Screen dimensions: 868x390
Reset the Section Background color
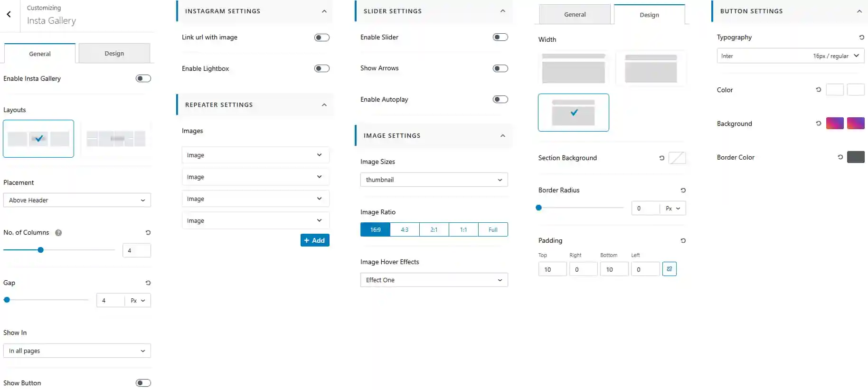pos(661,158)
